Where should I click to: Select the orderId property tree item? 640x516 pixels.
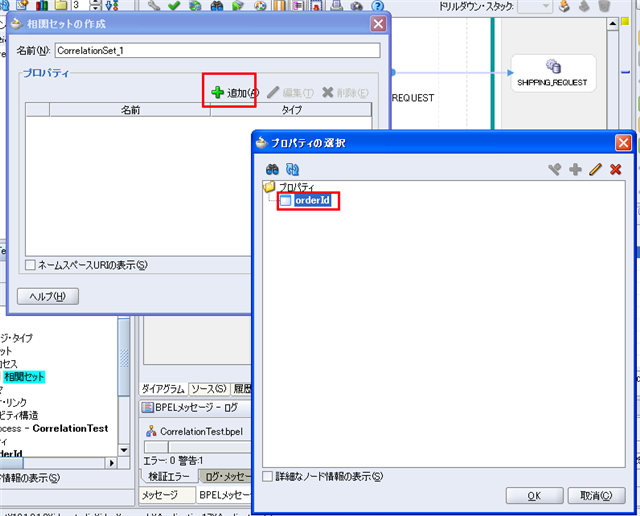click(311, 202)
